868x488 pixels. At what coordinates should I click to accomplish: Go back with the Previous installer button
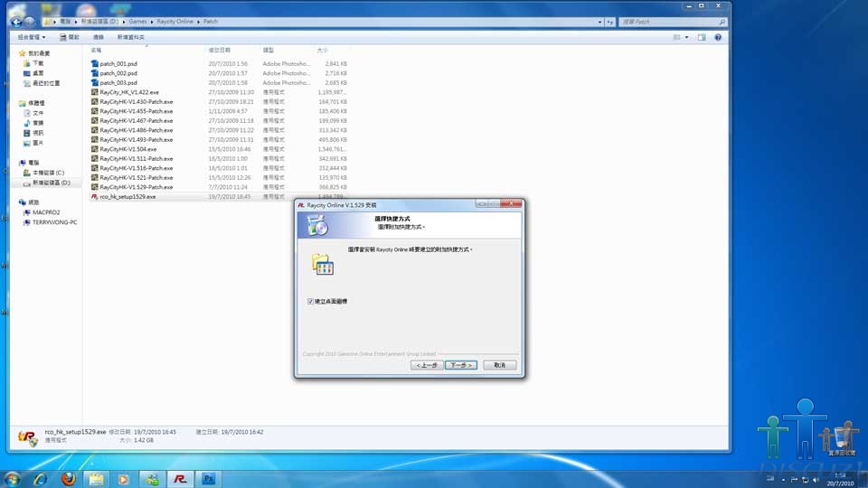[427, 365]
